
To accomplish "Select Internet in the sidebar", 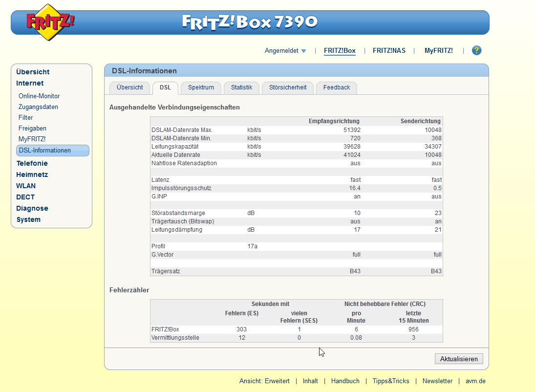I will 30,83.
